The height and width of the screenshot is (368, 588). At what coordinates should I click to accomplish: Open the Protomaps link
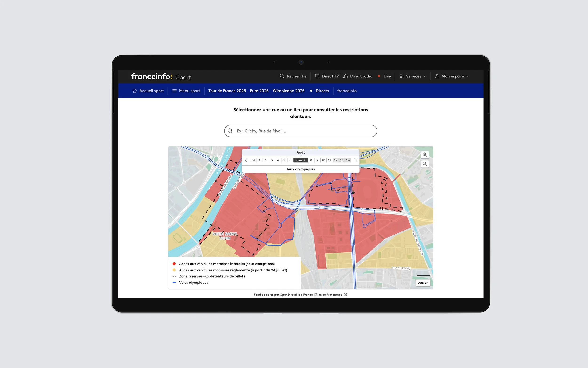pyautogui.click(x=334, y=295)
